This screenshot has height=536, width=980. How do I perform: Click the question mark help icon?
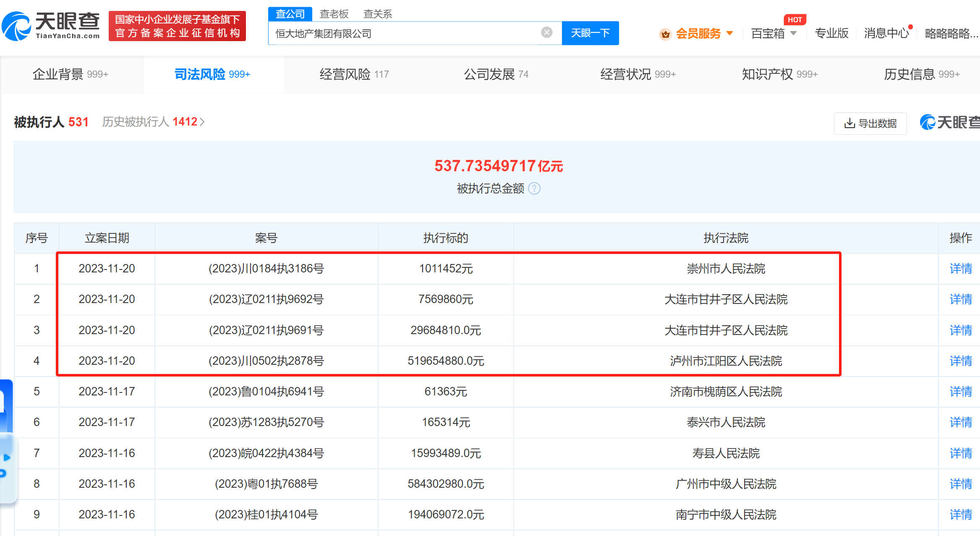coord(534,188)
